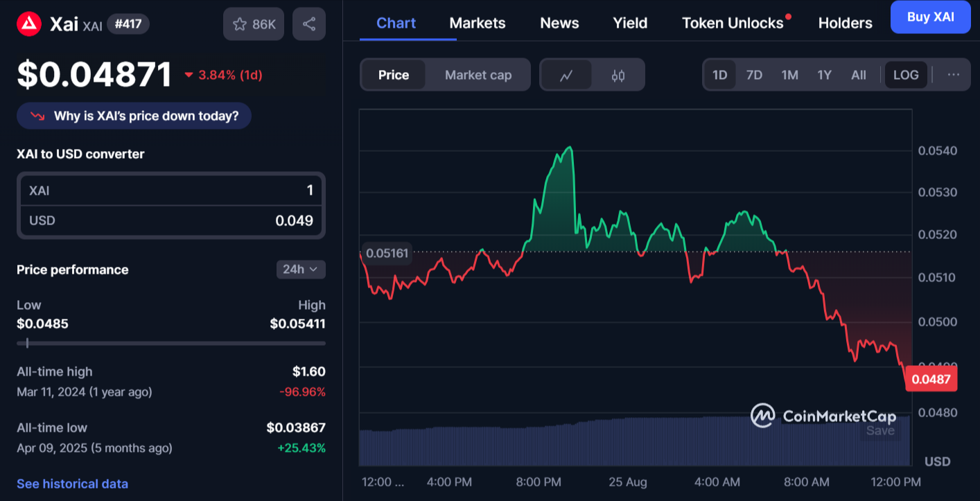Open the Holders tab
The width and height of the screenshot is (980, 501).
[x=845, y=23]
